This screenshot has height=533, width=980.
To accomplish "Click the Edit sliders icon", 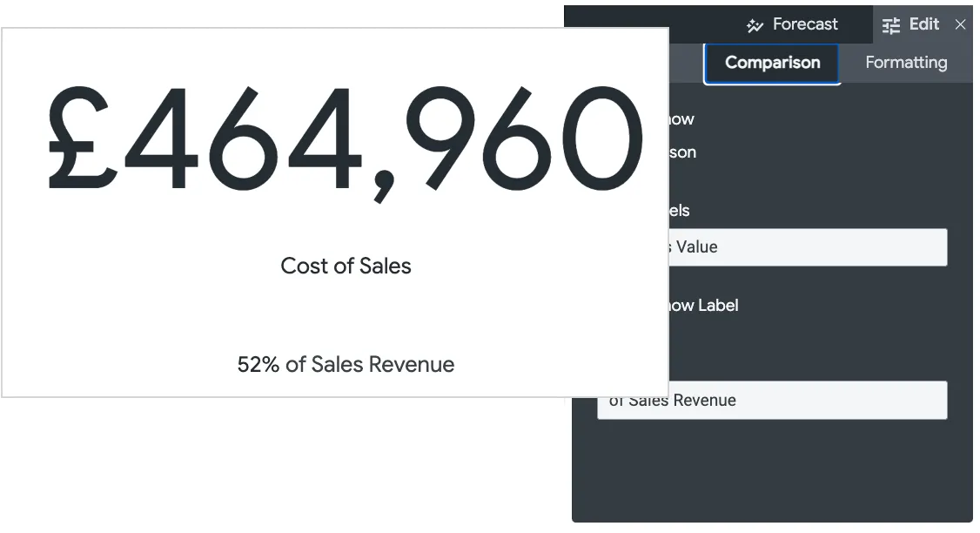I will 890,25.
